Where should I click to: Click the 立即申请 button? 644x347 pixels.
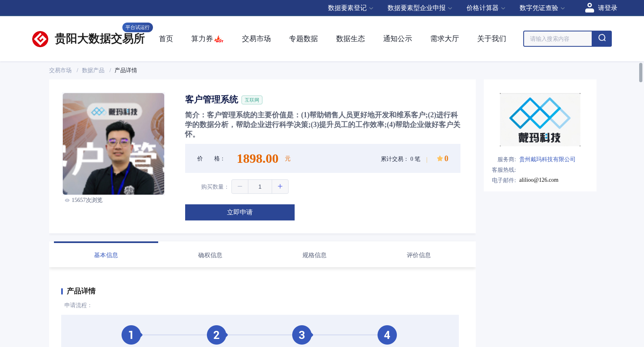pos(240,212)
